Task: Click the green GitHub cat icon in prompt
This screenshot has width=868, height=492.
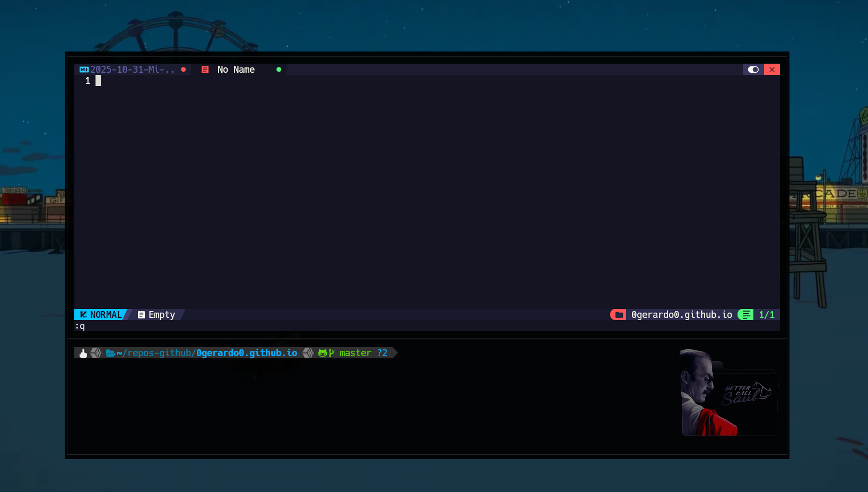Action: (x=322, y=353)
